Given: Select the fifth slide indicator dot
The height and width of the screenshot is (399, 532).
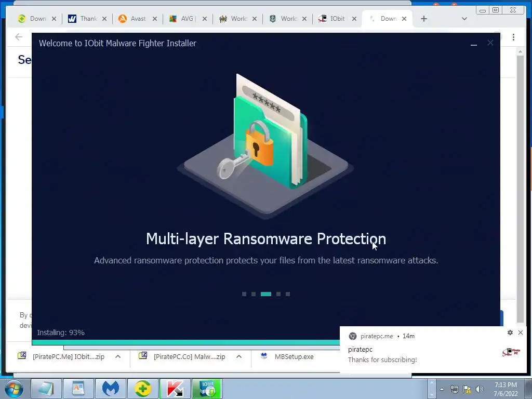Looking at the screenshot, I should pyautogui.click(x=288, y=294).
